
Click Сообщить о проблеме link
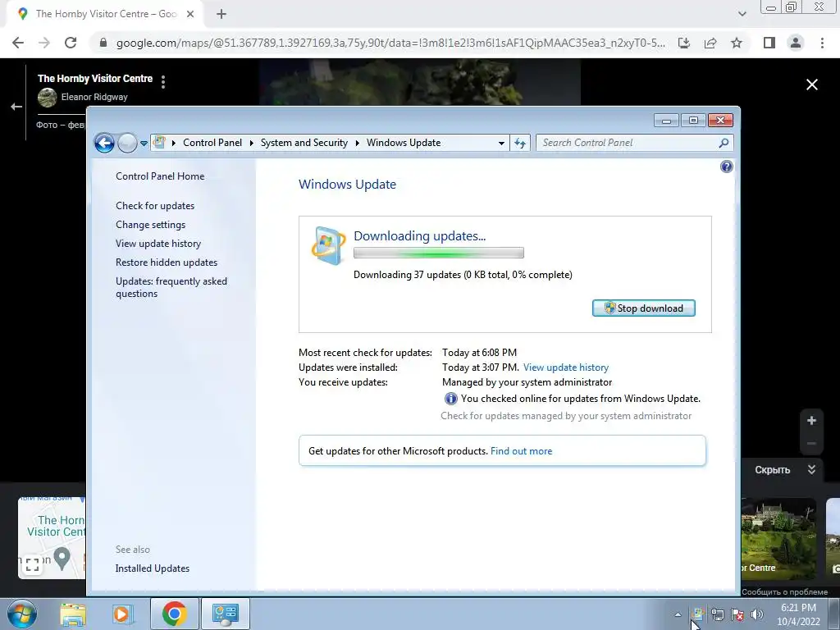[784, 592]
